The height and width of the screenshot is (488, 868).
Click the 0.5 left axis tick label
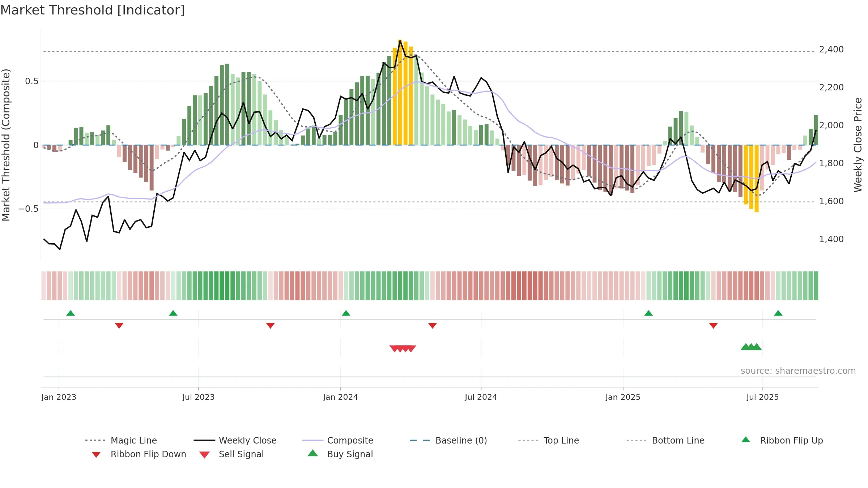pyautogui.click(x=32, y=81)
